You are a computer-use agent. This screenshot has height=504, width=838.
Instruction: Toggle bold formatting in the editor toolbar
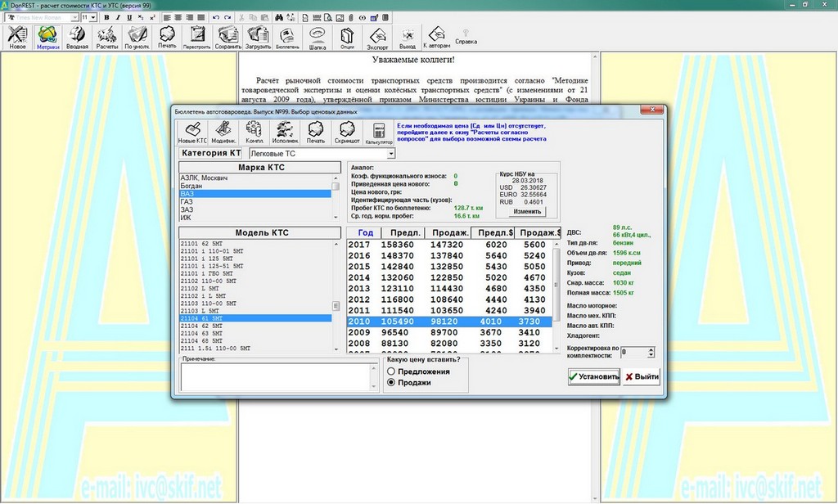[108, 17]
